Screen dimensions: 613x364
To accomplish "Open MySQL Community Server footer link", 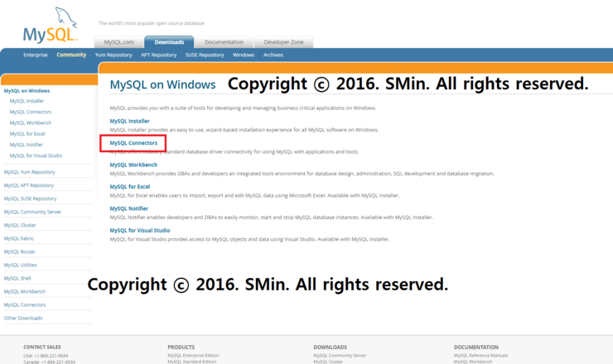I will pos(340,356).
